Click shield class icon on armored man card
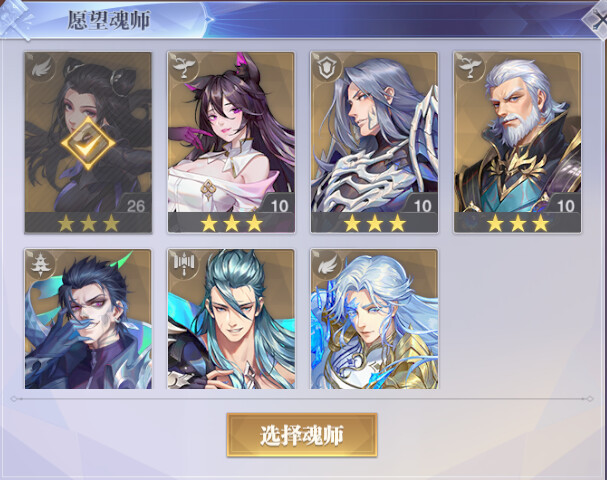The width and height of the screenshot is (607, 480). pyautogui.click(x=327, y=68)
